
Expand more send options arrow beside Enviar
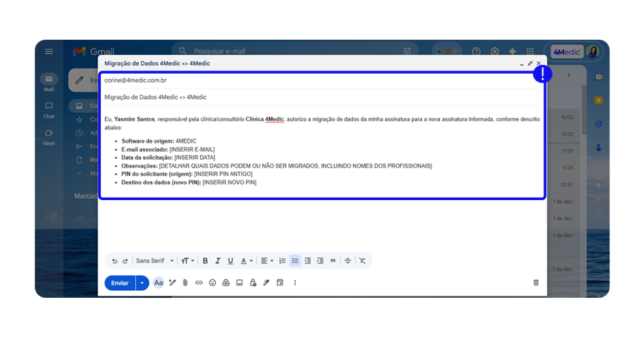tap(142, 283)
